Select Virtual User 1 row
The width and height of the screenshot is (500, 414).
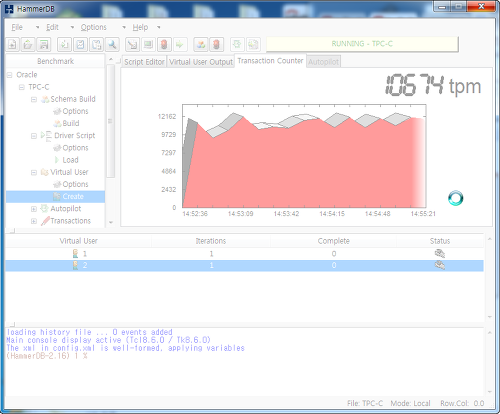pyautogui.click(x=244, y=254)
